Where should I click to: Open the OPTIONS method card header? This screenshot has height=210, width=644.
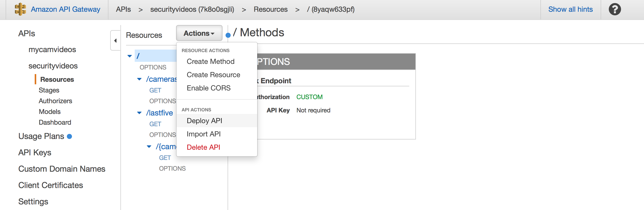coord(336,62)
